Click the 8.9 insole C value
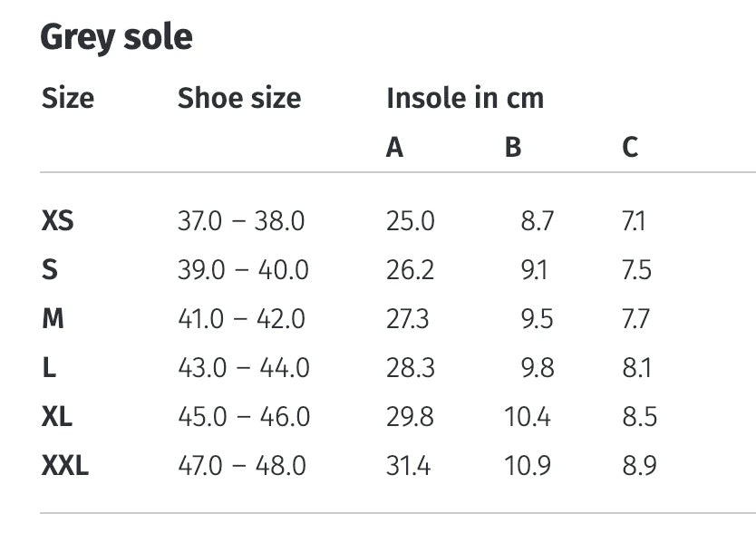756x533 pixels. tap(639, 466)
